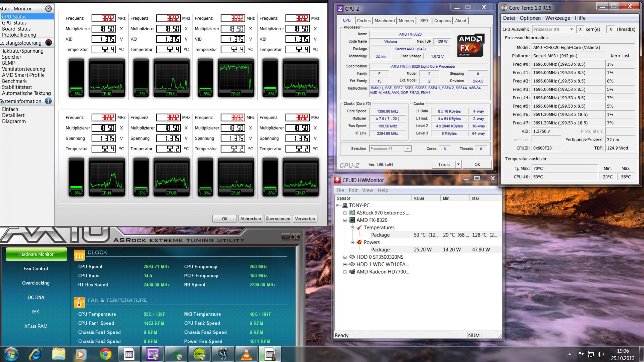Open the Werkzeuge menu in Core Temp

(x=557, y=18)
